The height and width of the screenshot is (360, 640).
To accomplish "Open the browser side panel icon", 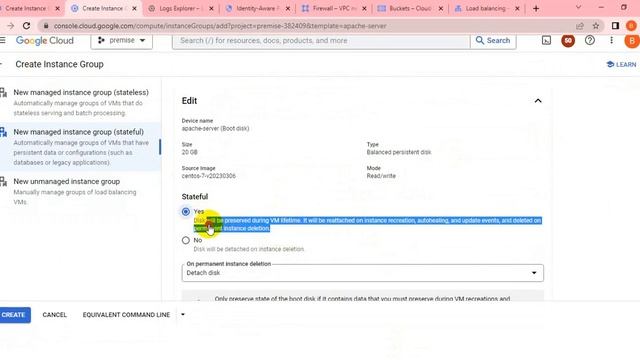I will coord(615,26).
